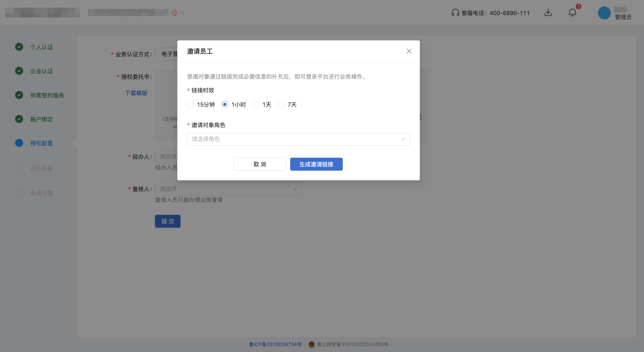Click the customer service headset icon
This screenshot has height=352, width=644.
pos(455,13)
